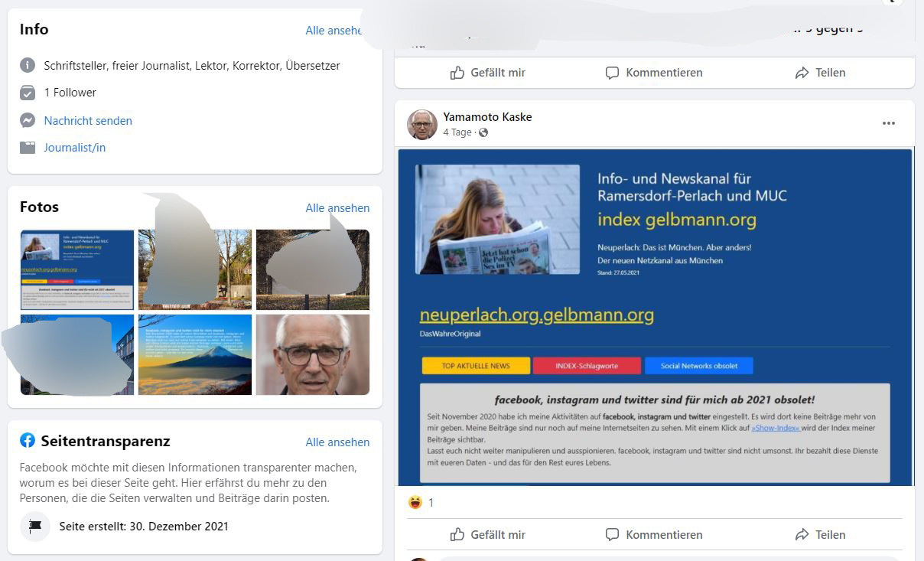This screenshot has width=924, height=561.
Task: Click the follower checkmark icon beside '1 Follower'
Action: (x=28, y=93)
